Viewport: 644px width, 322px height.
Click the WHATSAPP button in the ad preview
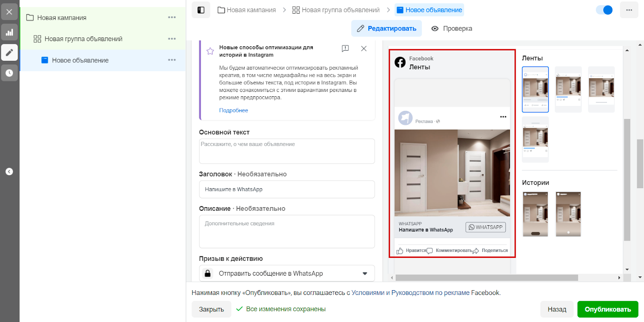pos(486,227)
